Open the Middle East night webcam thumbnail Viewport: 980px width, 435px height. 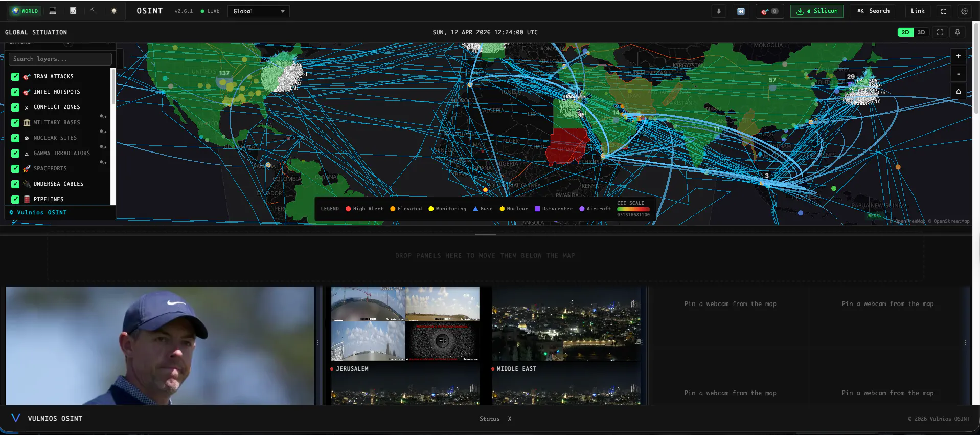pyautogui.click(x=566, y=323)
